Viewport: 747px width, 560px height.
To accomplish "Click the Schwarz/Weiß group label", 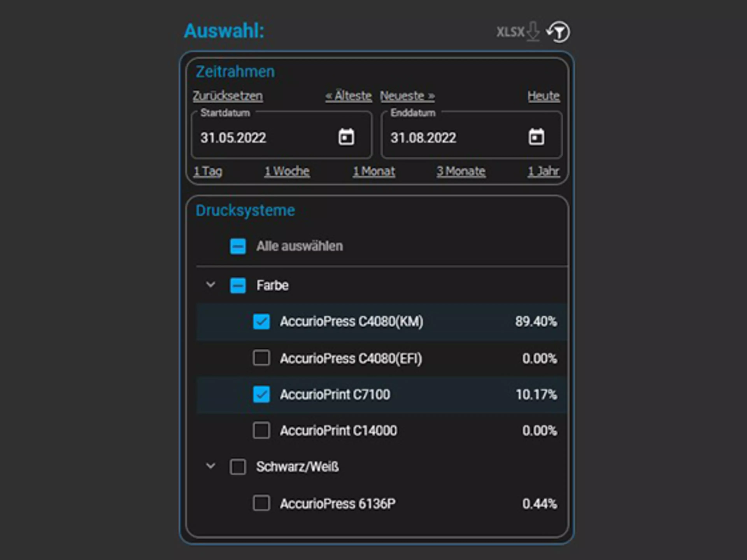I will pos(297,467).
